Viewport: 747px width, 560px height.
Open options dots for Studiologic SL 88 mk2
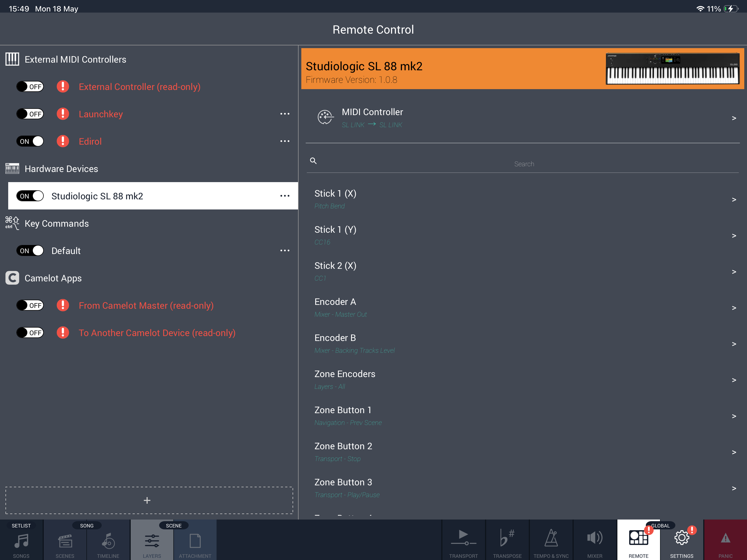(x=285, y=196)
